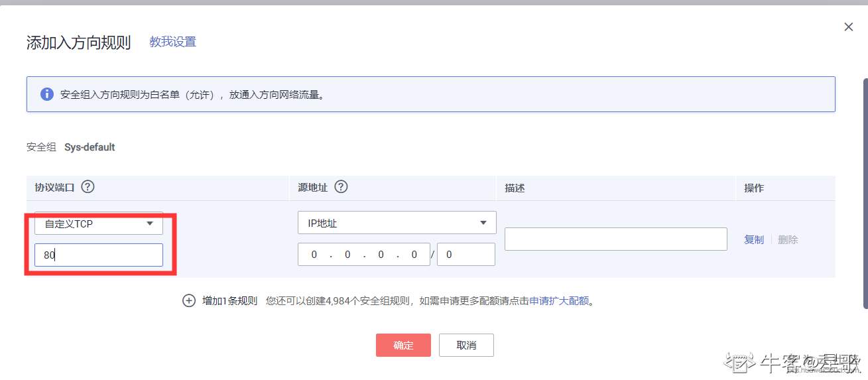Click the first octet of IP address
Image resolution: width=868 pixels, height=380 pixels.
tap(314, 255)
